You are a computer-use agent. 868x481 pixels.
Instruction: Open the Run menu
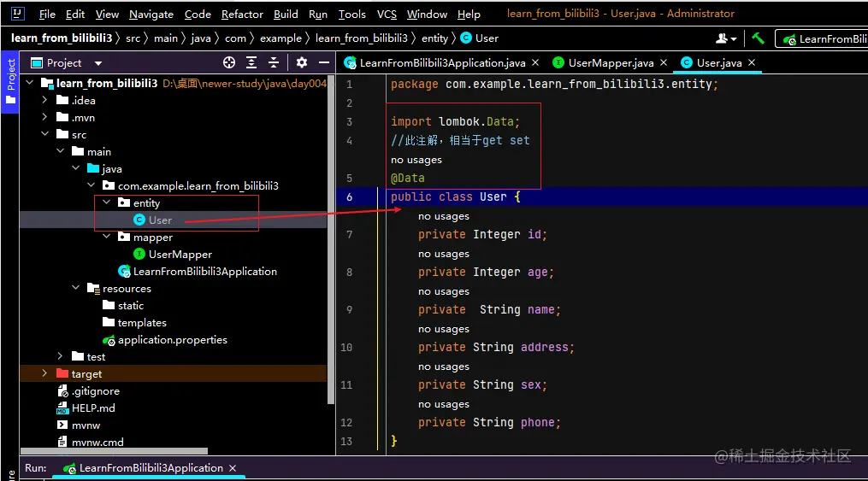[318, 15]
